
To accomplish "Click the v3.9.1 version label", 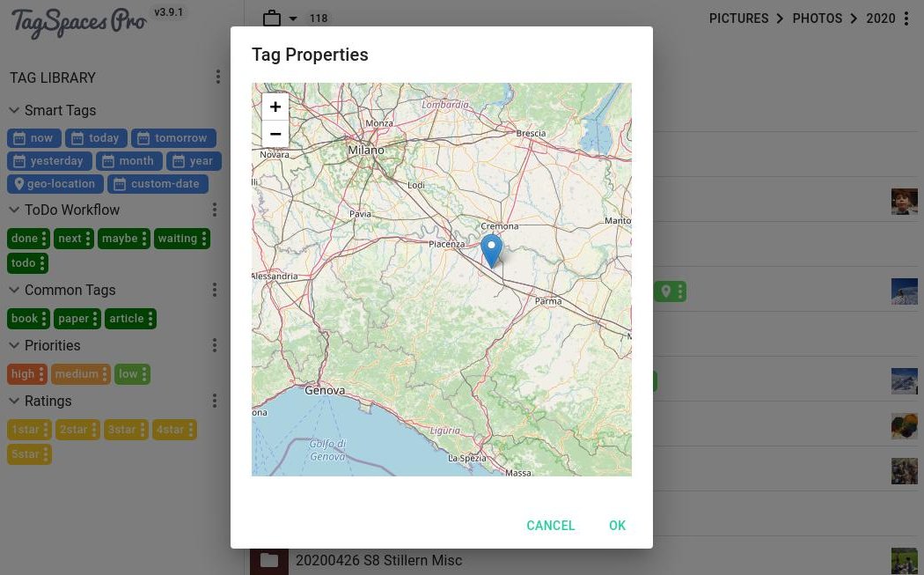I will tap(169, 11).
